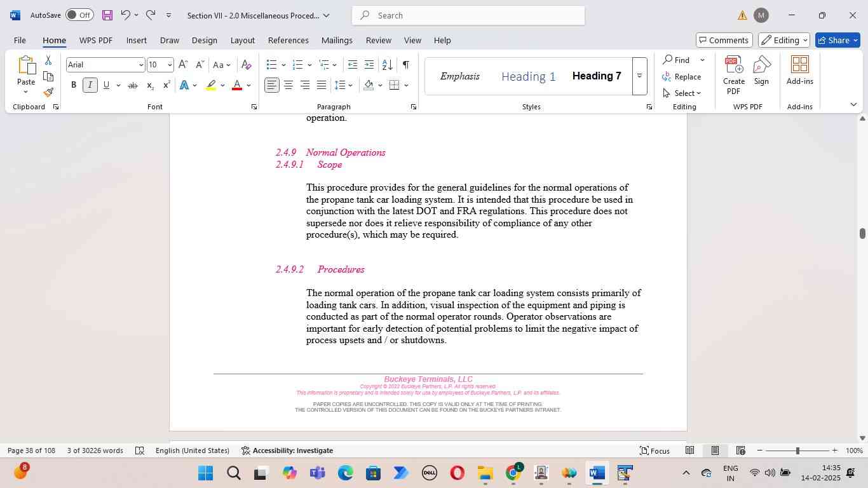The image size is (868, 488).
Task: Increase font size with grow icon
Action: click(x=183, y=65)
